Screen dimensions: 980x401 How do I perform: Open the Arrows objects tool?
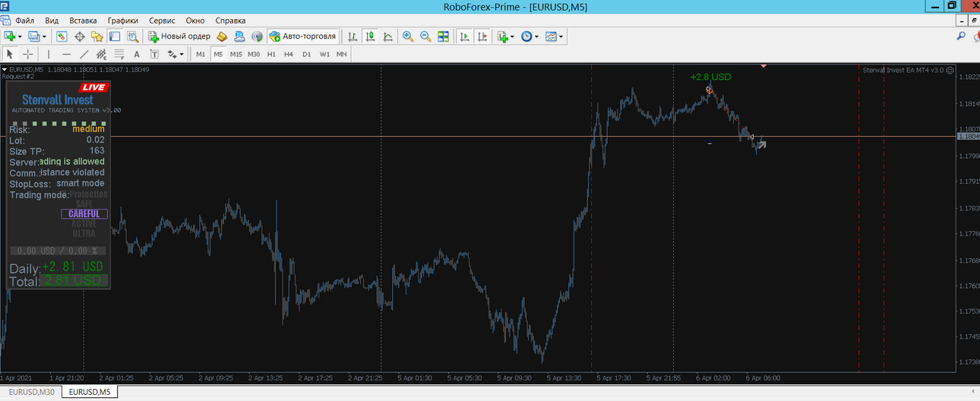click(172, 54)
